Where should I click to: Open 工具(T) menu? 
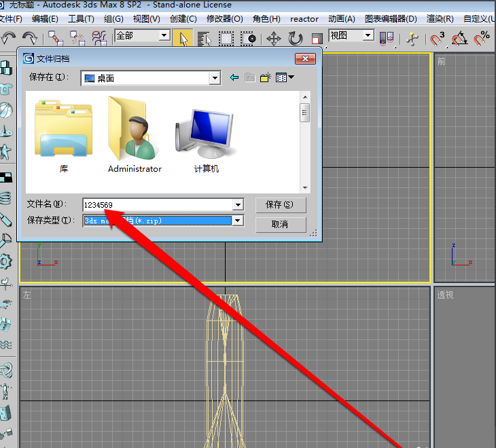[x=81, y=19]
